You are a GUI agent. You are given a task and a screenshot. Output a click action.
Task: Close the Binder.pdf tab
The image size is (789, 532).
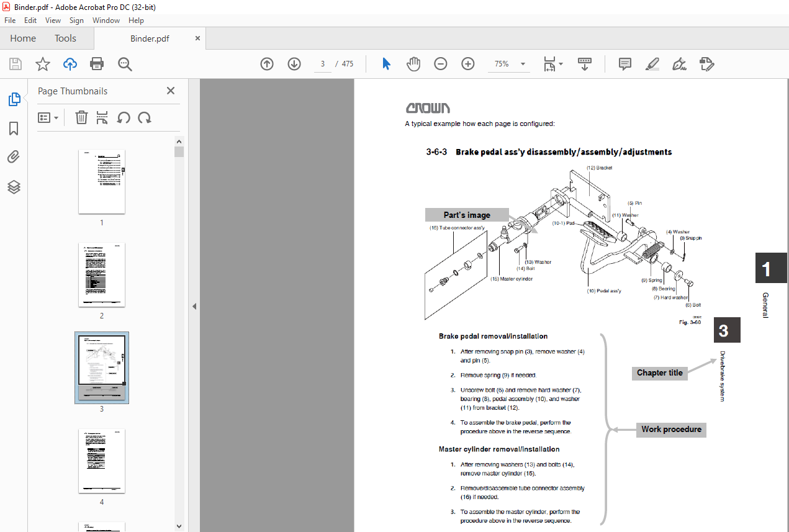(198, 38)
